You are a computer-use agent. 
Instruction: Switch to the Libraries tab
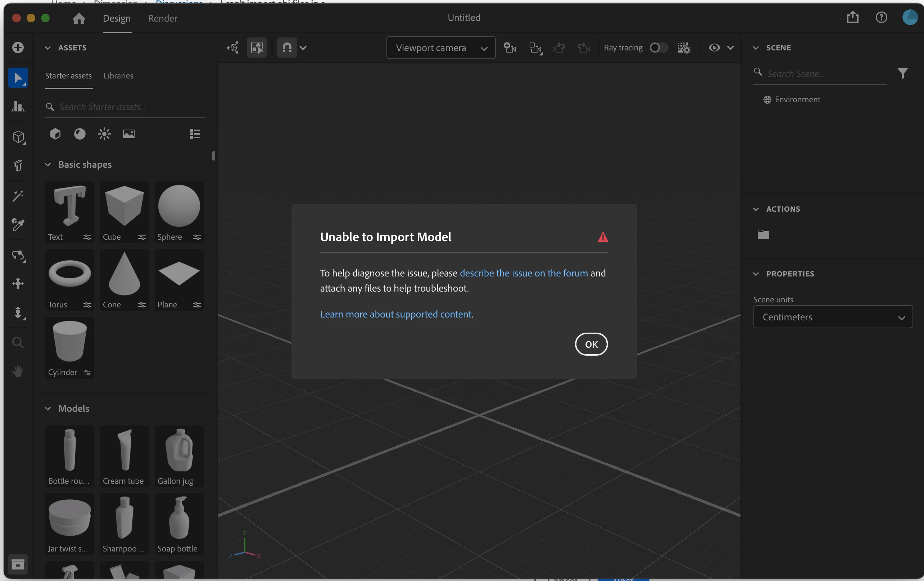pos(118,76)
